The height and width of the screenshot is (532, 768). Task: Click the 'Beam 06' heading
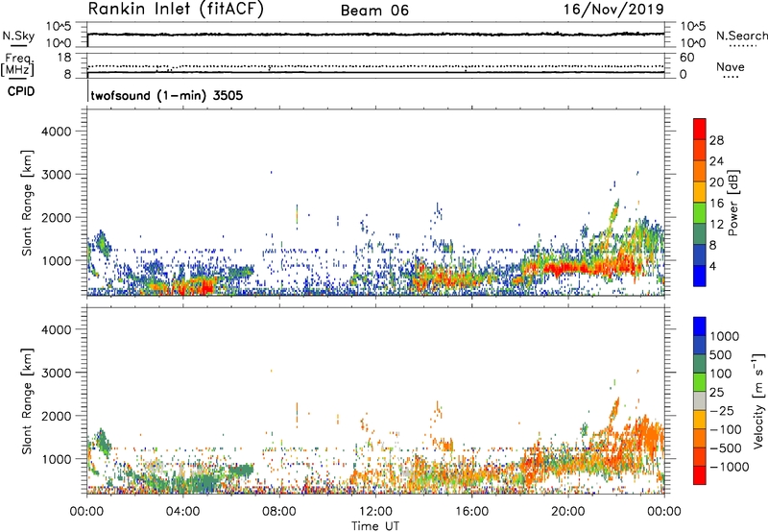[374, 11]
